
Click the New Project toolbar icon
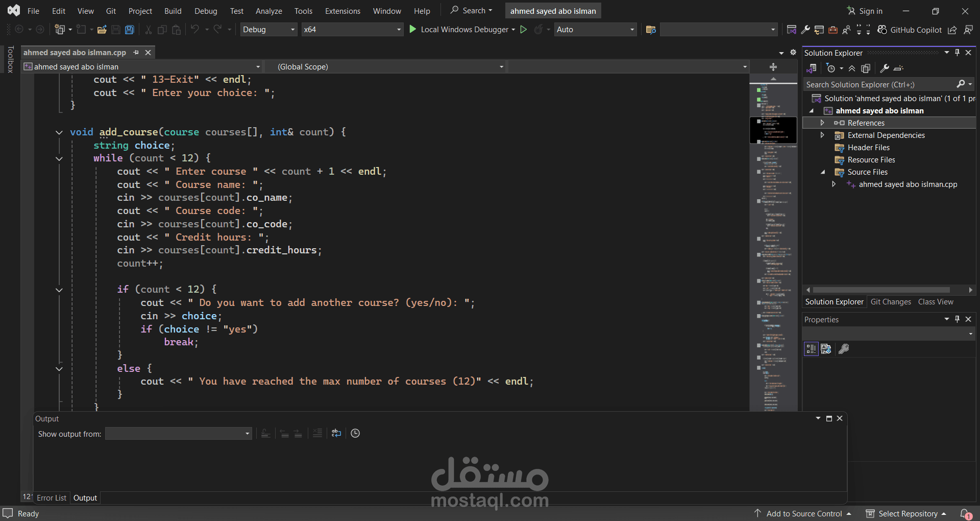[x=60, y=30]
